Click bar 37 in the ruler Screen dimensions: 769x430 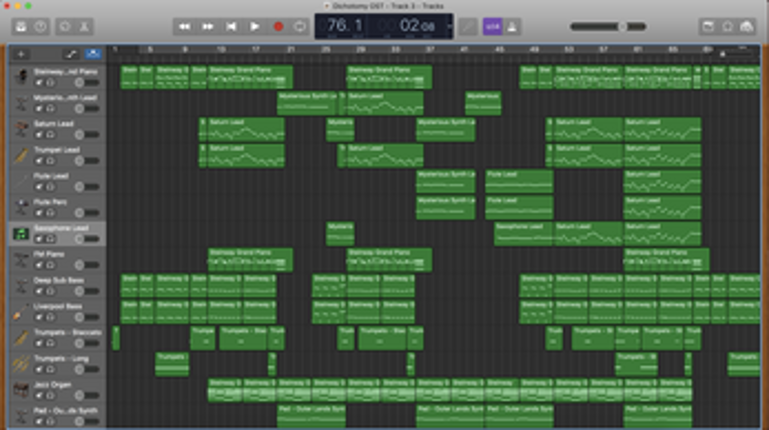pyautogui.click(x=430, y=50)
